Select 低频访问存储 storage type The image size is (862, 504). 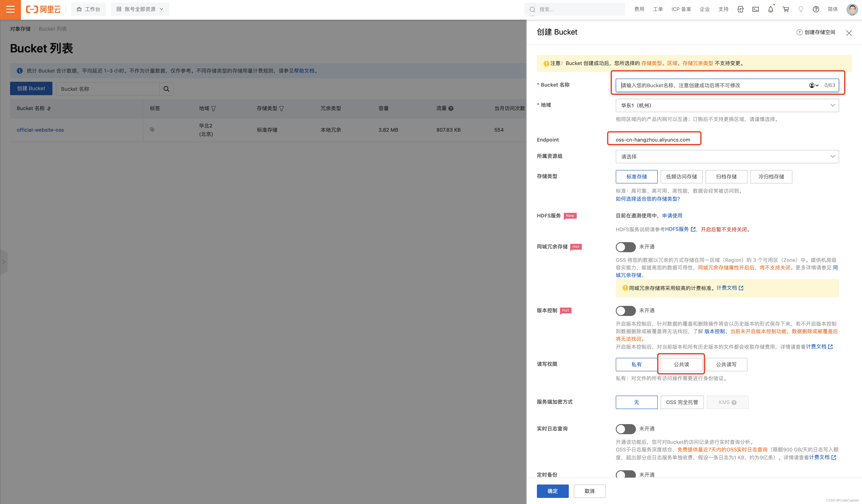pyautogui.click(x=681, y=177)
